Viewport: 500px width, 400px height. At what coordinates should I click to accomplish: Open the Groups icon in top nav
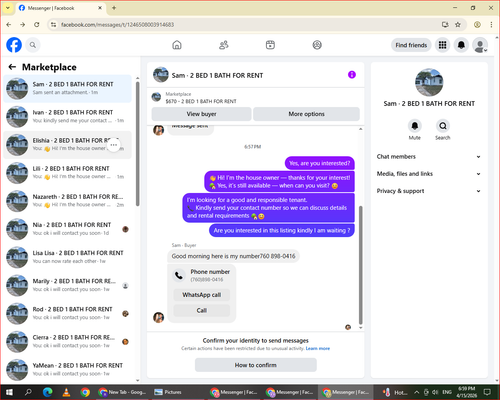point(317,45)
